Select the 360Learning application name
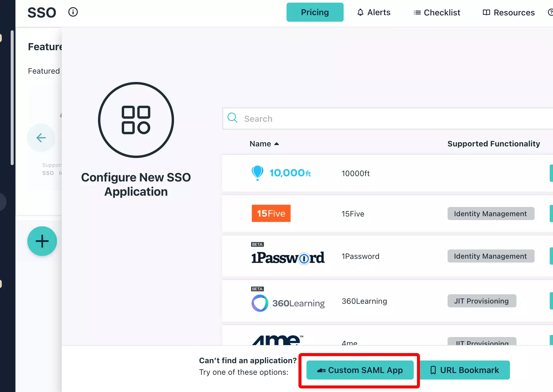 (x=364, y=301)
